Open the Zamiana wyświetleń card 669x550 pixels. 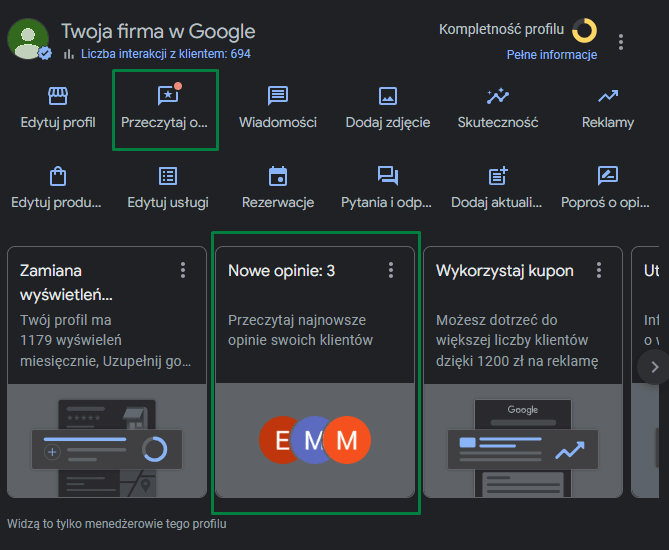click(x=107, y=372)
